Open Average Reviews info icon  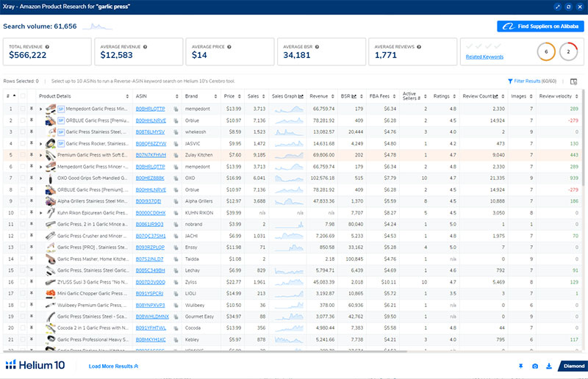(x=419, y=47)
